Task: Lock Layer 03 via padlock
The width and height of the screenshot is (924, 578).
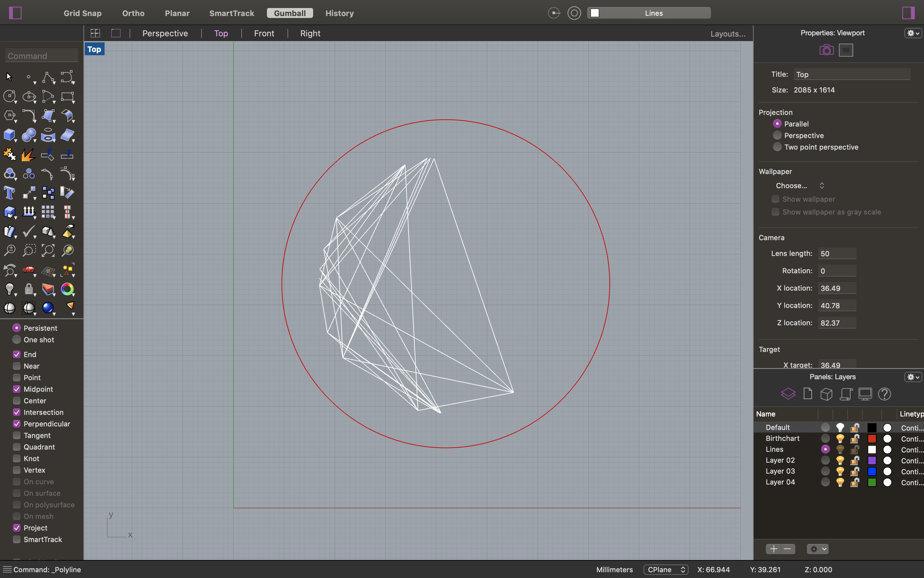Action: coord(854,471)
